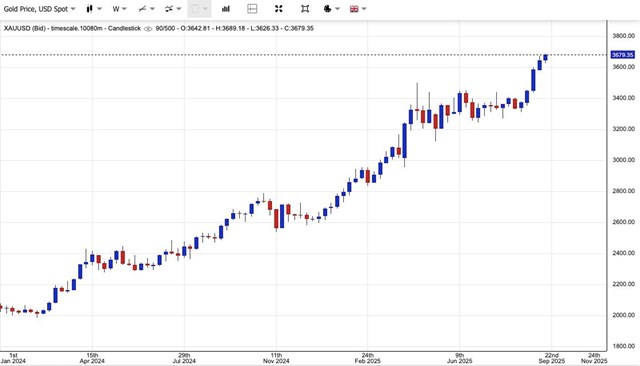The height and width of the screenshot is (366, 640).
Task: Open the color theme palette dropdown
Action: pyautogui.click(x=331, y=9)
